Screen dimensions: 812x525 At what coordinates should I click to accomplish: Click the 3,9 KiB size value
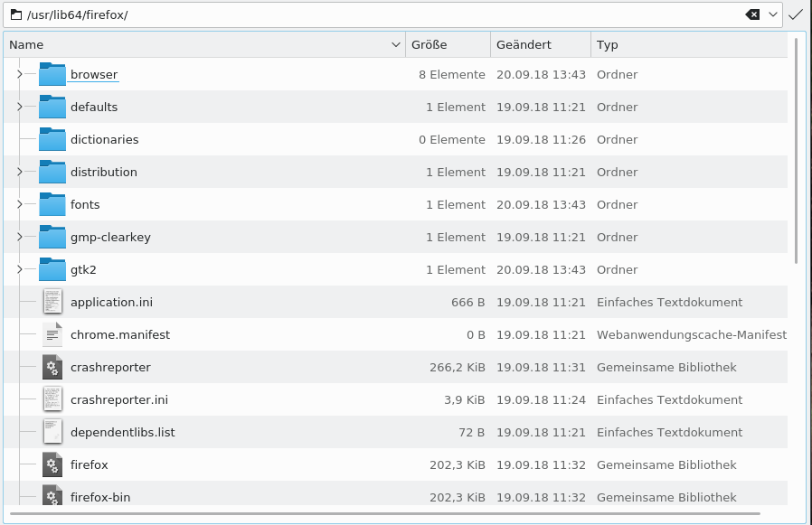(x=464, y=399)
